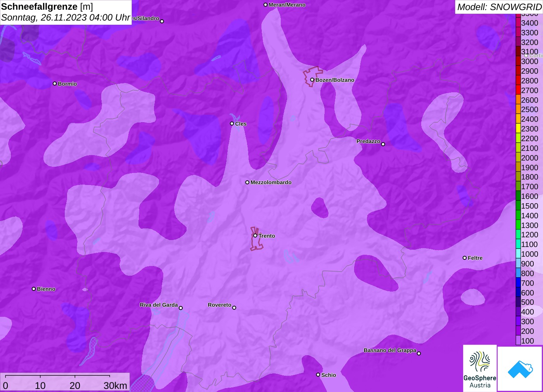Click the "Bozen/Bolzano" city label
Screen dimensions: 543x392
(335, 80)
